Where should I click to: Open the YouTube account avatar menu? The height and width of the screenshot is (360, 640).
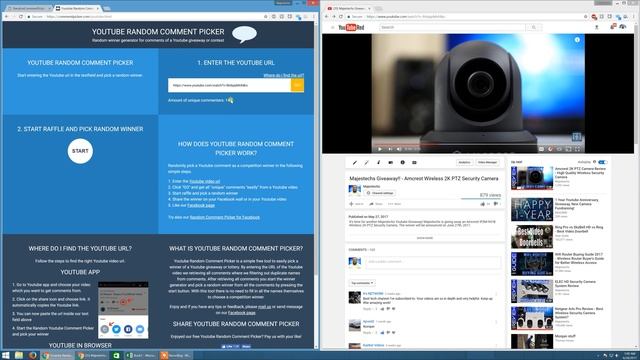click(622, 27)
